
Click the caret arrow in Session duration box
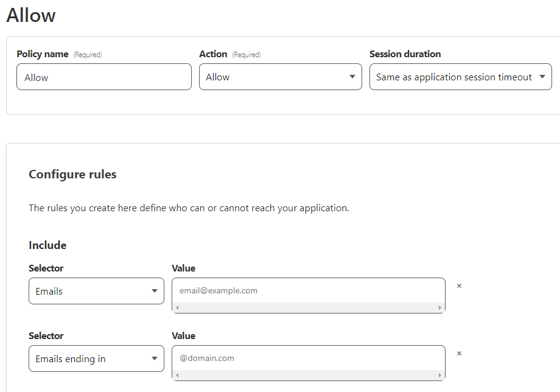tap(542, 77)
